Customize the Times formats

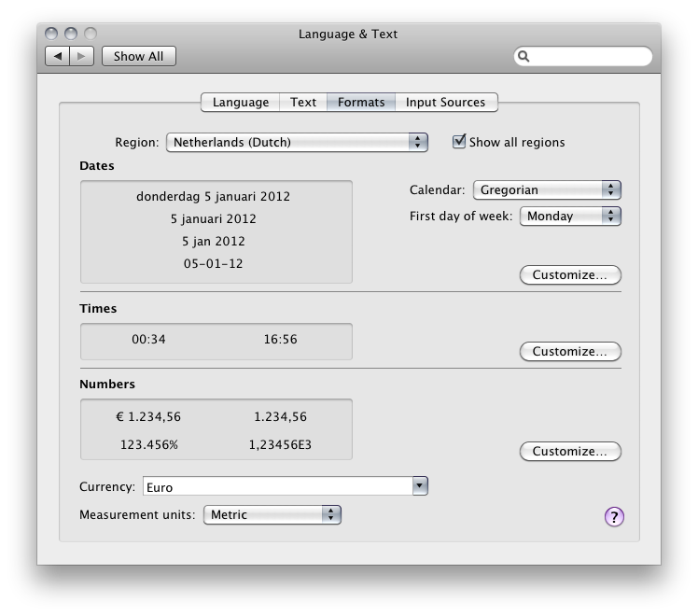[x=570, y=352]
